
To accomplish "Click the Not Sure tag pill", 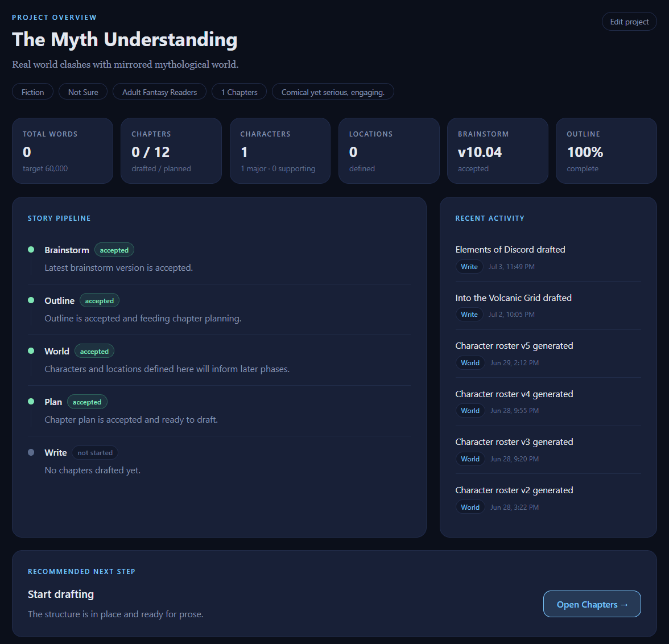I will pyautogui.click(x=83, y=92).
